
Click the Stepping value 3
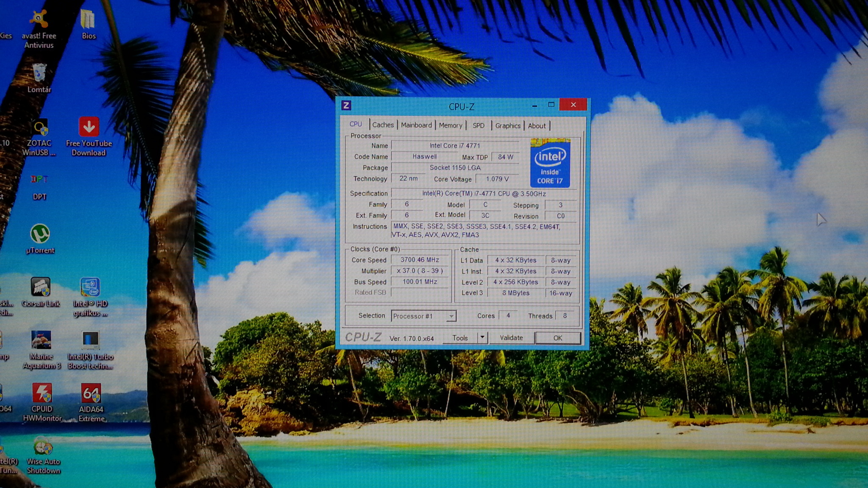560,205
